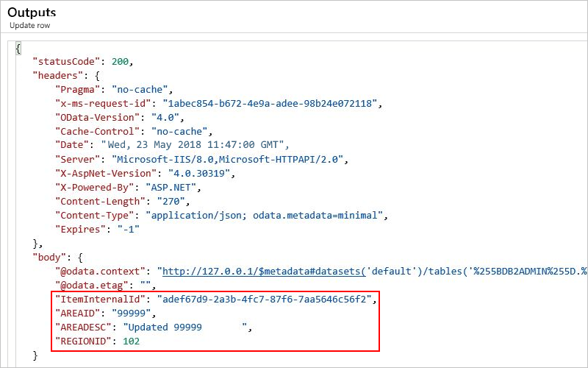Select the Expires value "-1"
This screenshot has width=588, height=368.
(x=129, y=229)
